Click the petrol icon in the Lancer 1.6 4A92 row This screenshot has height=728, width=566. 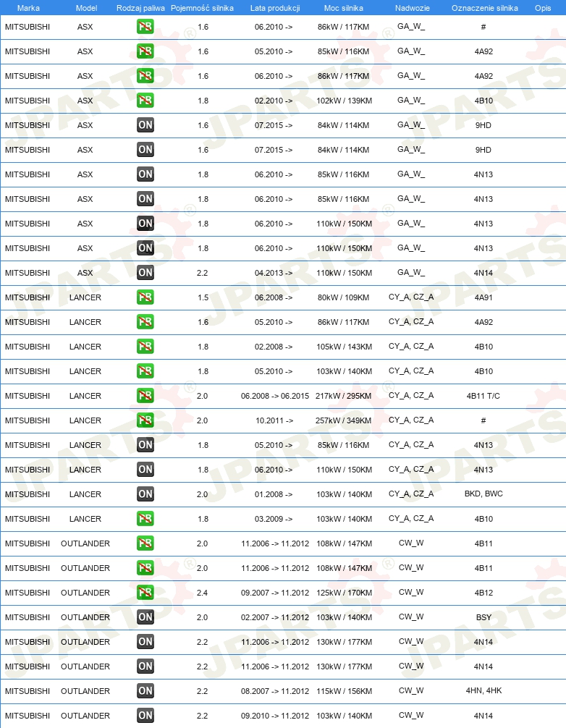coord(145,322)
